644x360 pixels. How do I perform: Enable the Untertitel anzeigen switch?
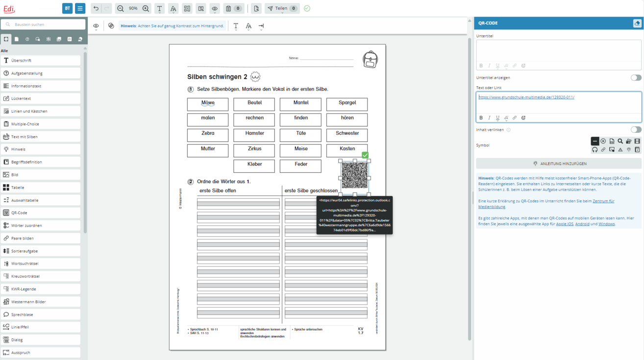[x=636, y=77]
